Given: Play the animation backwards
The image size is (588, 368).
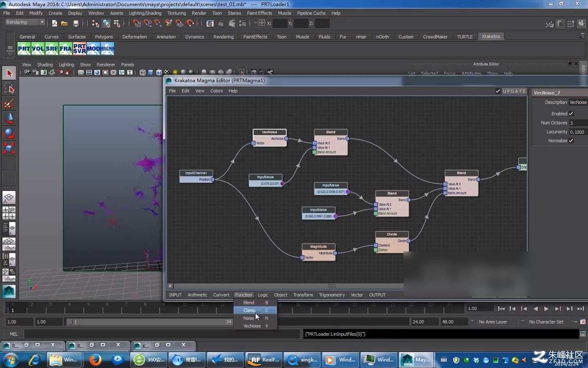Looking at the screenshot, I should pyautogui.click(x=535, y=309).
